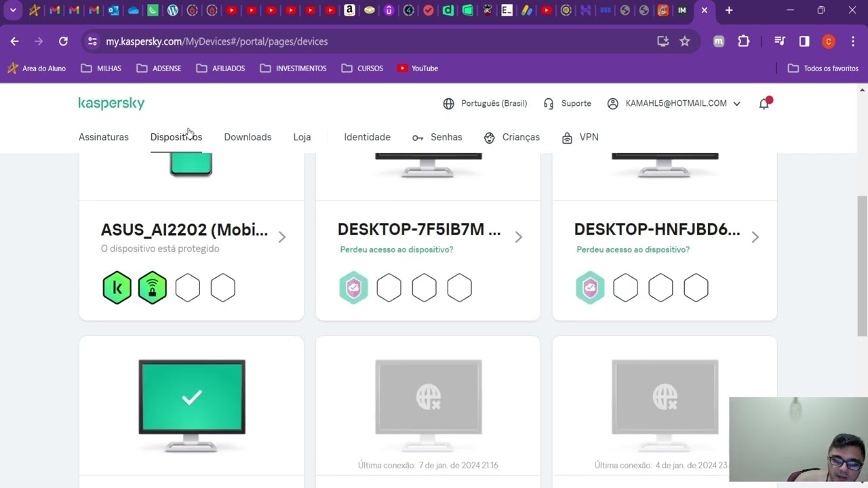Close the active Kaspersky tab
Screen dimensions: 868x488
(x=705, y=10)
